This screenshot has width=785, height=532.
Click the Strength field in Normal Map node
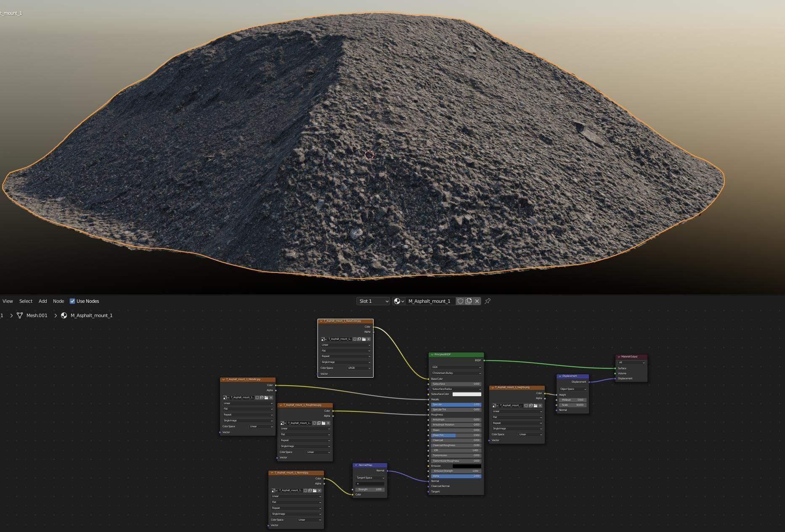pyautogui.click(x=370, y=490)
